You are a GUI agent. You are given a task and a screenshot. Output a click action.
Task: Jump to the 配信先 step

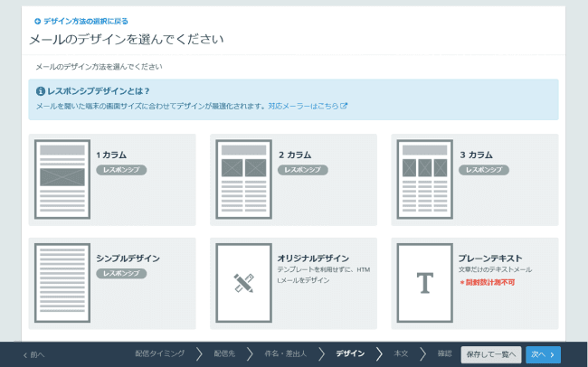pos(223,354)
